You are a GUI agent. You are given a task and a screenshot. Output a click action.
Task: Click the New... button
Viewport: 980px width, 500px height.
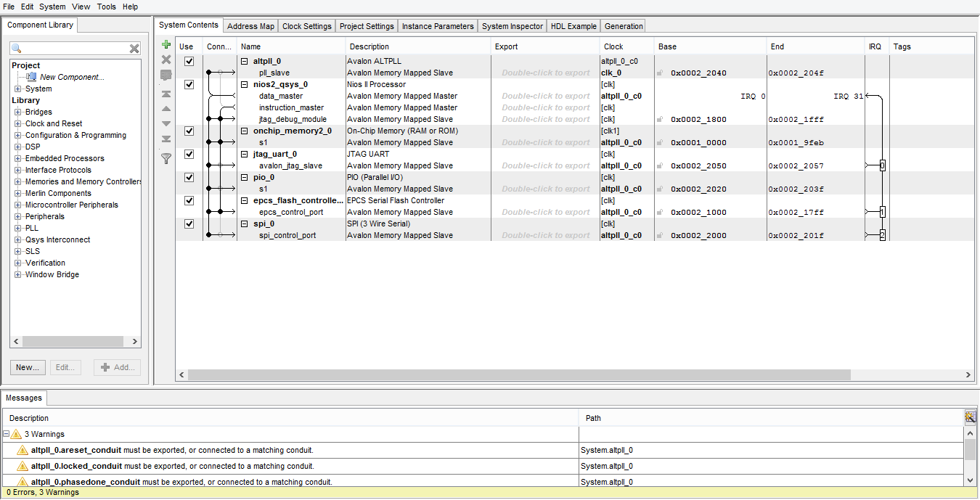[28, 367]
